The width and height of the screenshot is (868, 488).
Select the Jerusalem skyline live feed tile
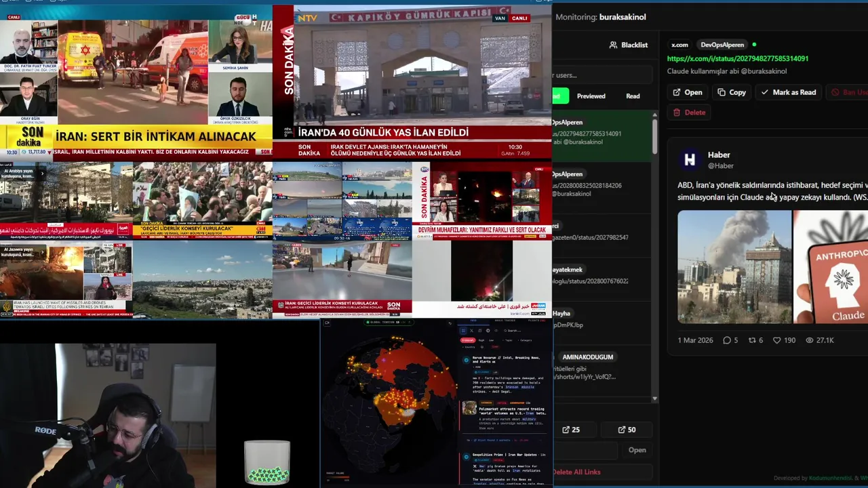pyautogui.click(x=202, y=279)
